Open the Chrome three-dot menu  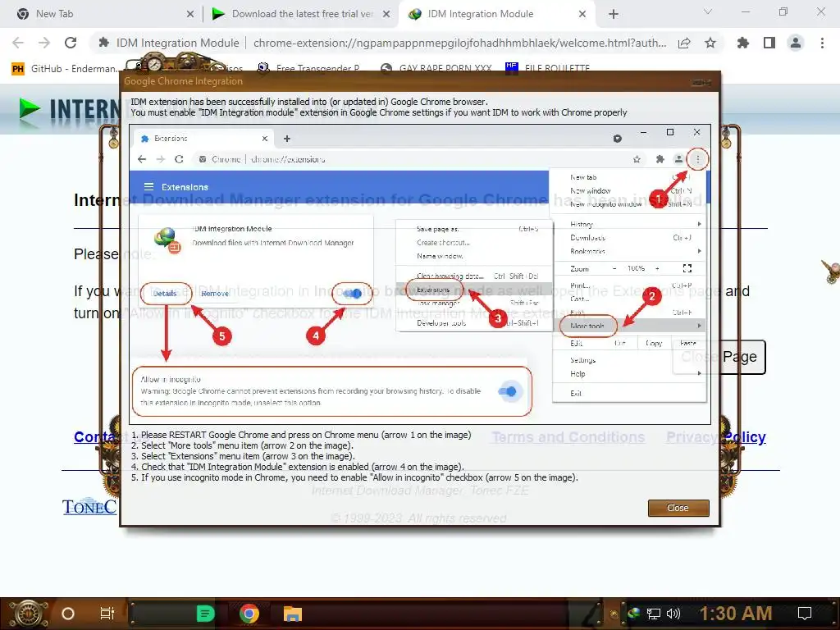(822, 43)
